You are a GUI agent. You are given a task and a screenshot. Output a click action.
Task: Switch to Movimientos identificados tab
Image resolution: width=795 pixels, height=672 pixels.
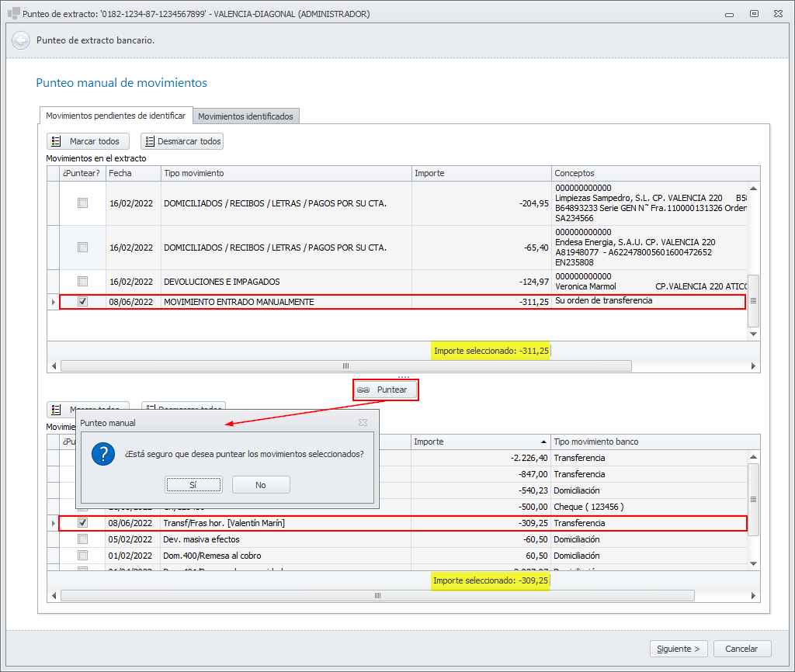(x=245, y=116)
